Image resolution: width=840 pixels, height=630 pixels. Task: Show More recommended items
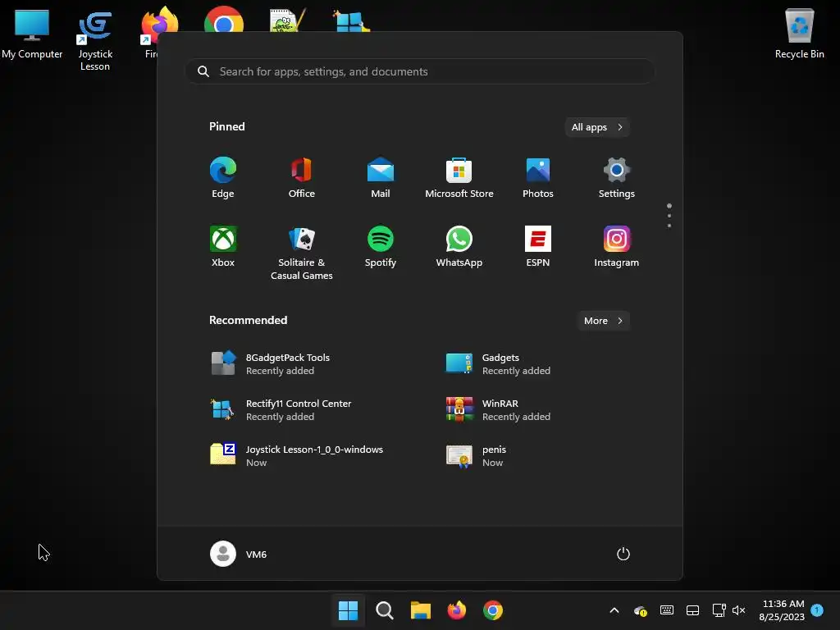tap(603, 321)
